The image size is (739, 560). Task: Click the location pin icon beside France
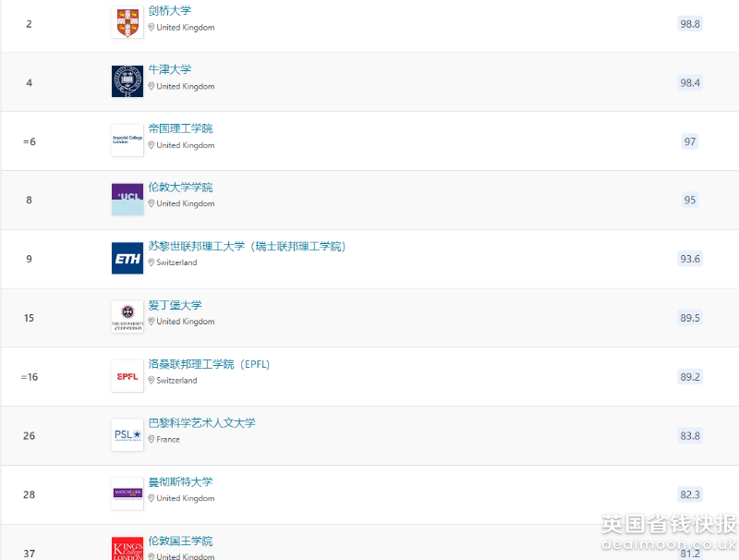[x=151, y=439]
